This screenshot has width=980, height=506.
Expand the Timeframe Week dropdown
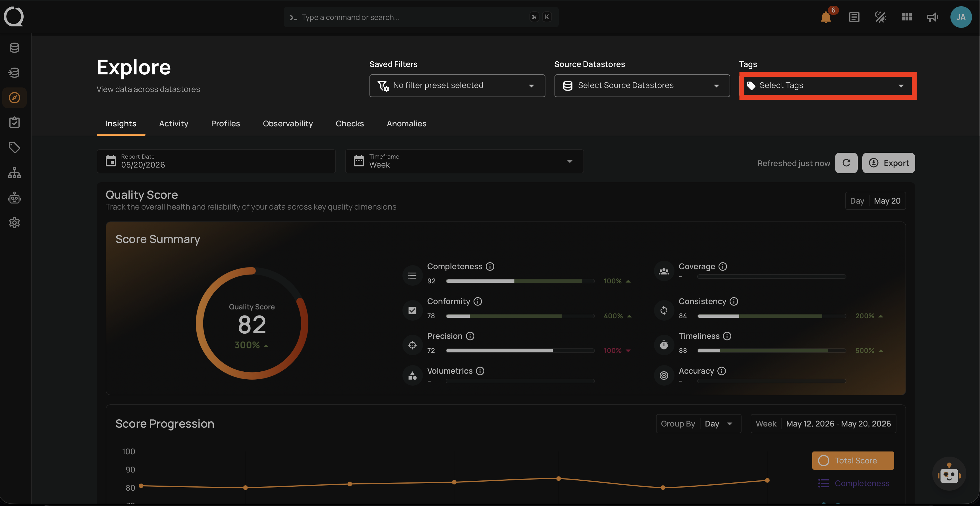coord(464,161)
